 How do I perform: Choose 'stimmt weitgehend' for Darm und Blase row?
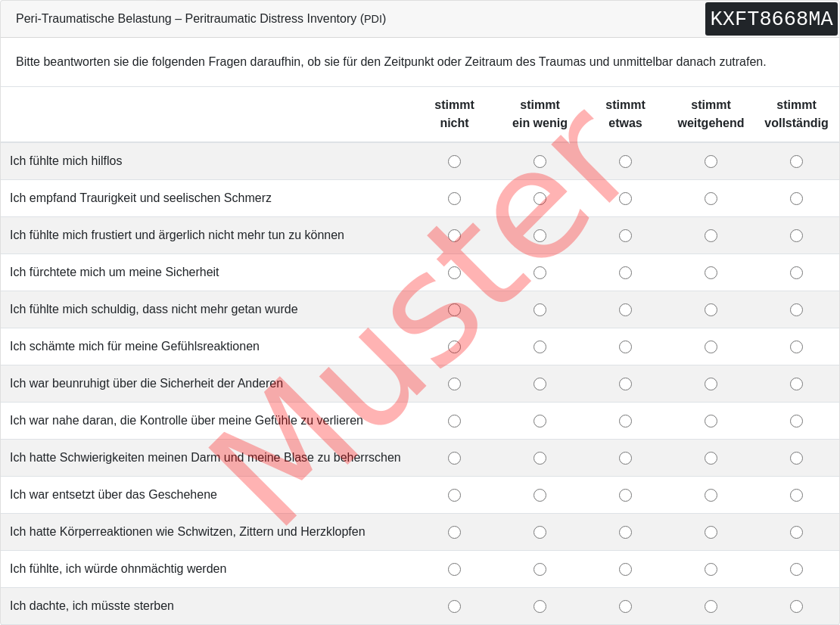pyautogui.click(x=711, y=458)
